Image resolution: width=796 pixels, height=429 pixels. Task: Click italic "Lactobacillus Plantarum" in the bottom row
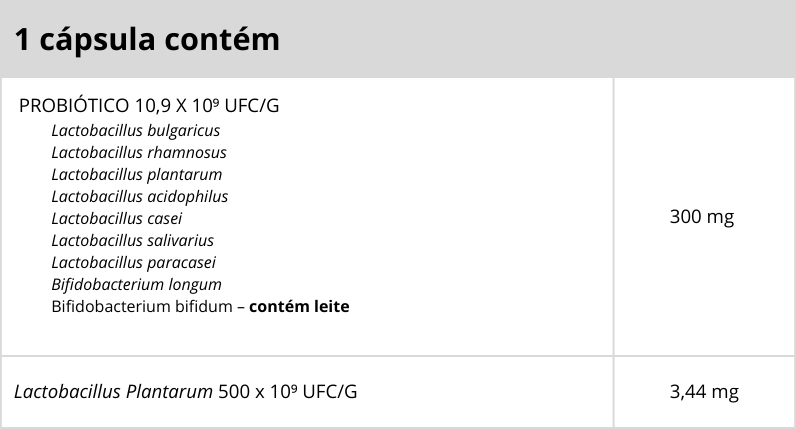113,392
